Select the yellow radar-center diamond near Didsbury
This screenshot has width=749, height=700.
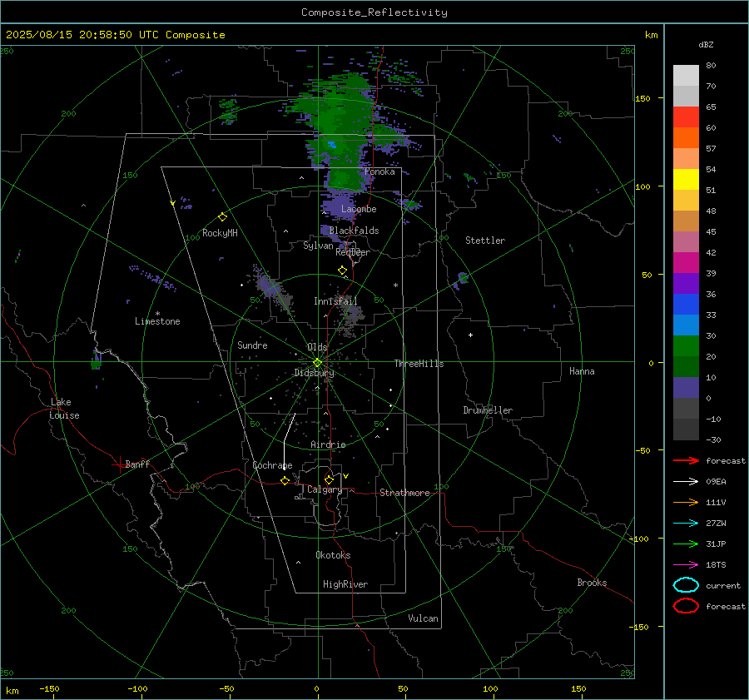(317, 363)
